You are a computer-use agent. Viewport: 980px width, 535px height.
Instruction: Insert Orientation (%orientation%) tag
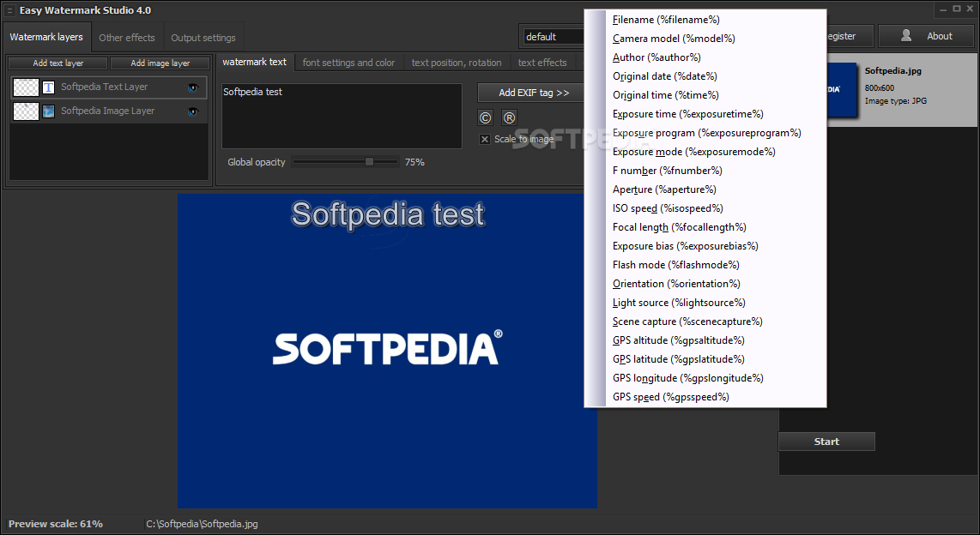pos(705,284)
